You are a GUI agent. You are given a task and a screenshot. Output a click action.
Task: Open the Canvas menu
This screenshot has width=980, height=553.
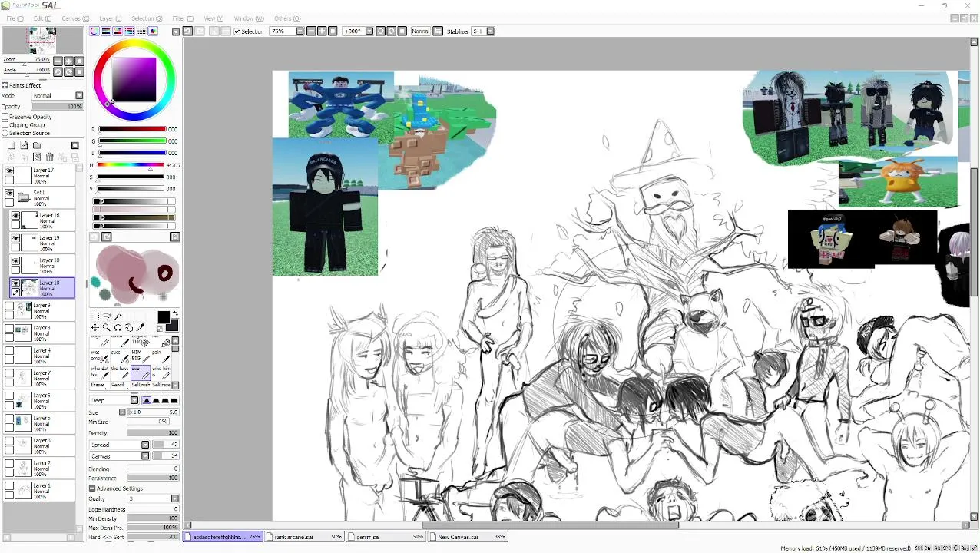(74, 18)
